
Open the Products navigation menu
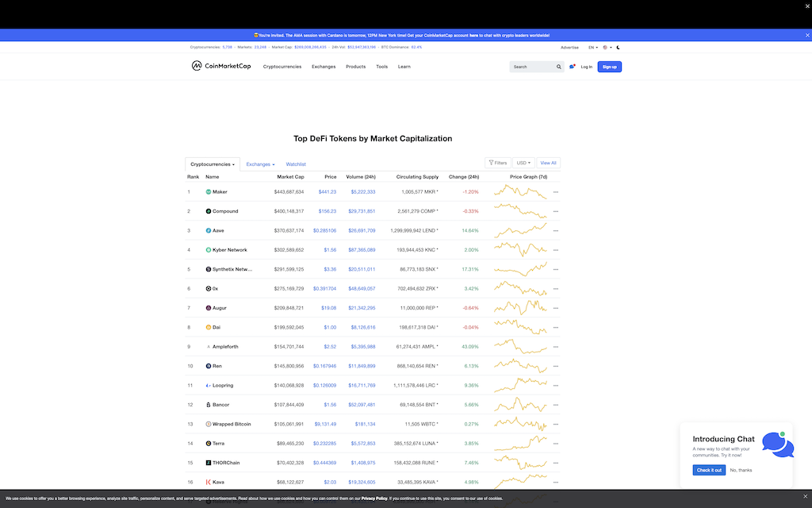click(356, 67)
